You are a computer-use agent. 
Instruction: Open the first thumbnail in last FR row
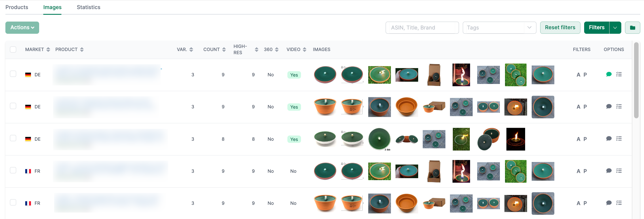pyautogui.click(x=325, y=203)
